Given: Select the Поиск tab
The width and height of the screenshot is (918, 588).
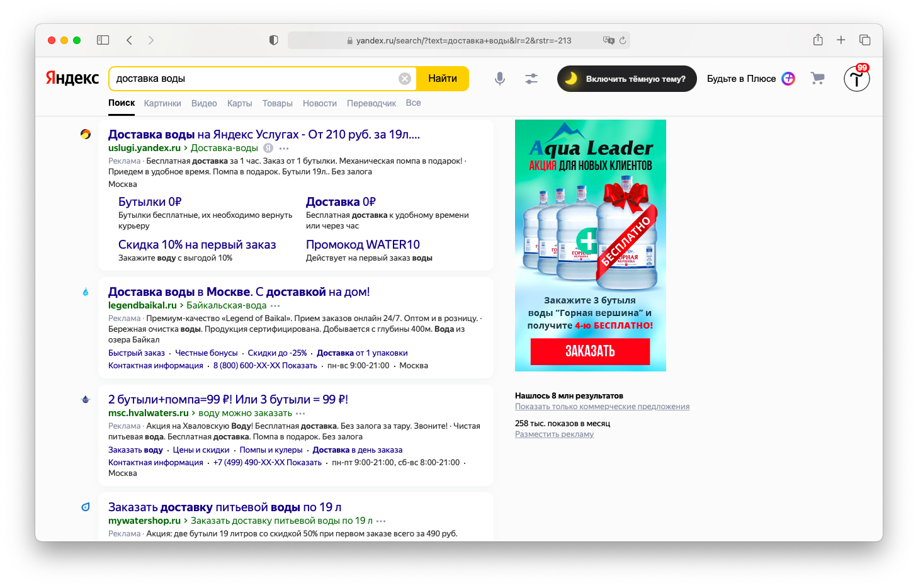Looking at the screenshot, I should point(122,103).
